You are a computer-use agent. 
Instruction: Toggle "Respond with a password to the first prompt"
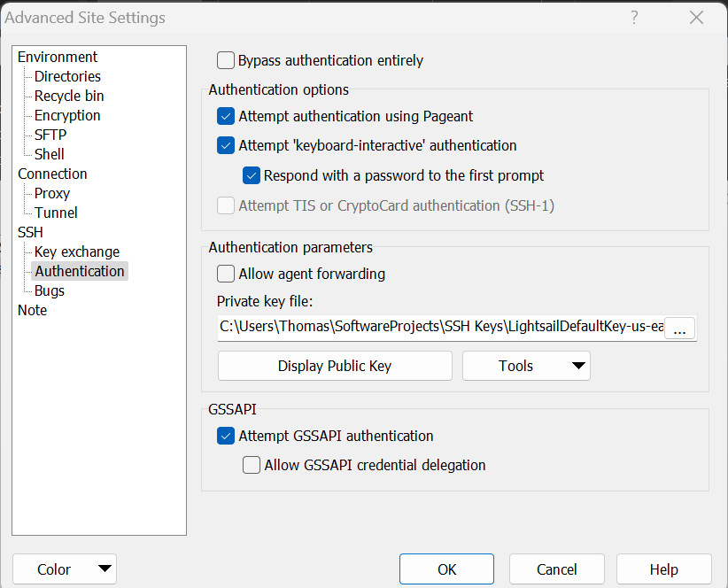pyautogui.click(x=251, y=175)
